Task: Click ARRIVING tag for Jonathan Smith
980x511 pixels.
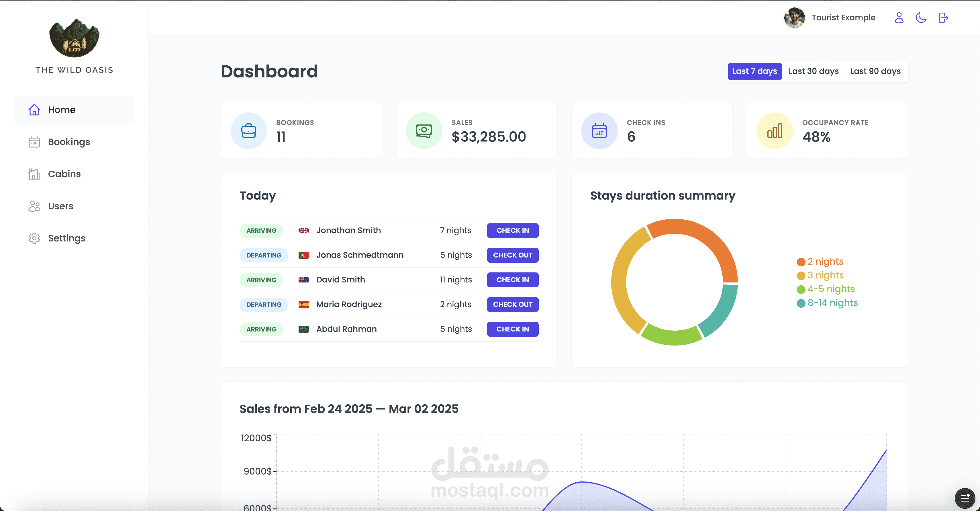Action: [261, 230]
